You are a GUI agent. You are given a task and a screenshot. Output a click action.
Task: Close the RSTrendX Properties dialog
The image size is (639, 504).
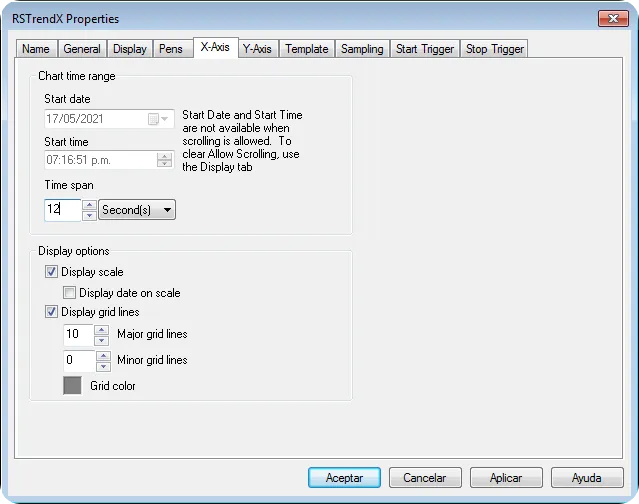point(613,18)
